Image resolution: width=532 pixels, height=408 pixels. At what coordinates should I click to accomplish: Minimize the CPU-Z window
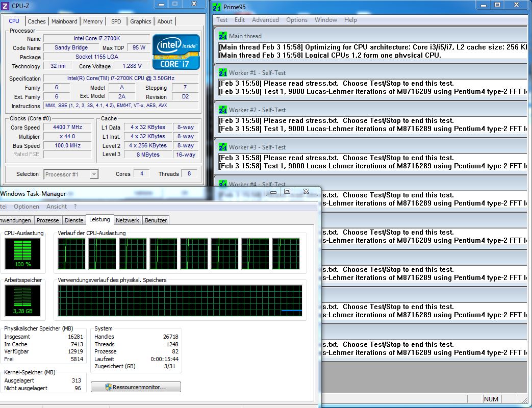coord(161,5)
